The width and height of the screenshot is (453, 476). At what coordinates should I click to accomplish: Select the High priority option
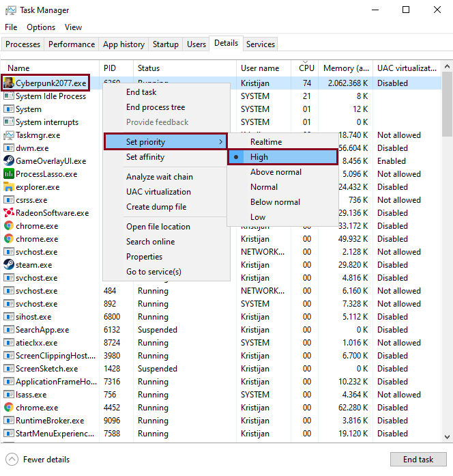point(282,157)
